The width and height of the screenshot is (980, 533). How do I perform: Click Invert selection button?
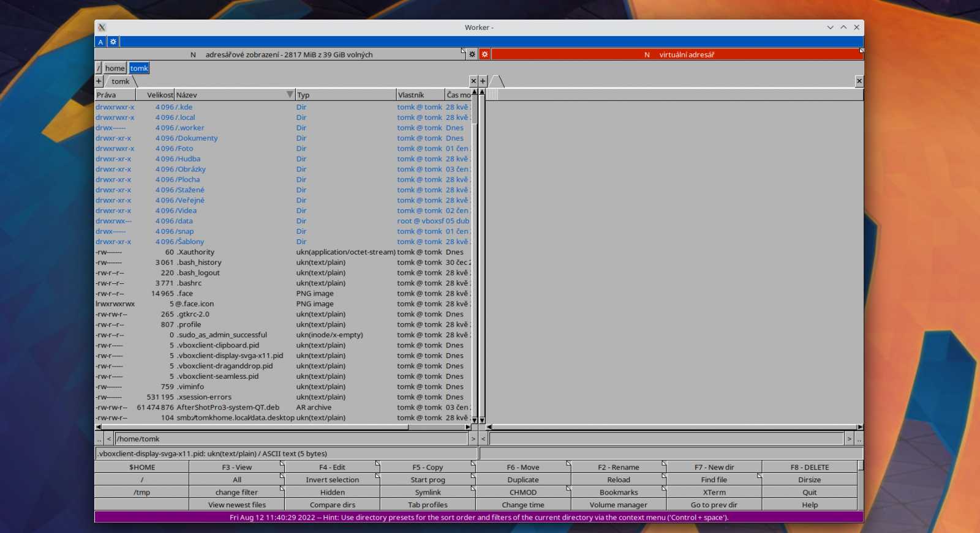(x=333, y=480)
